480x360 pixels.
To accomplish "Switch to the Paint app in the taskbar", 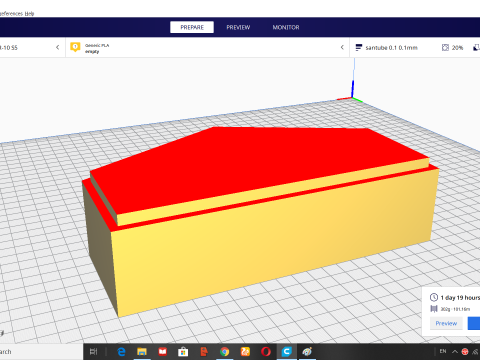I will tap(307, 352).
